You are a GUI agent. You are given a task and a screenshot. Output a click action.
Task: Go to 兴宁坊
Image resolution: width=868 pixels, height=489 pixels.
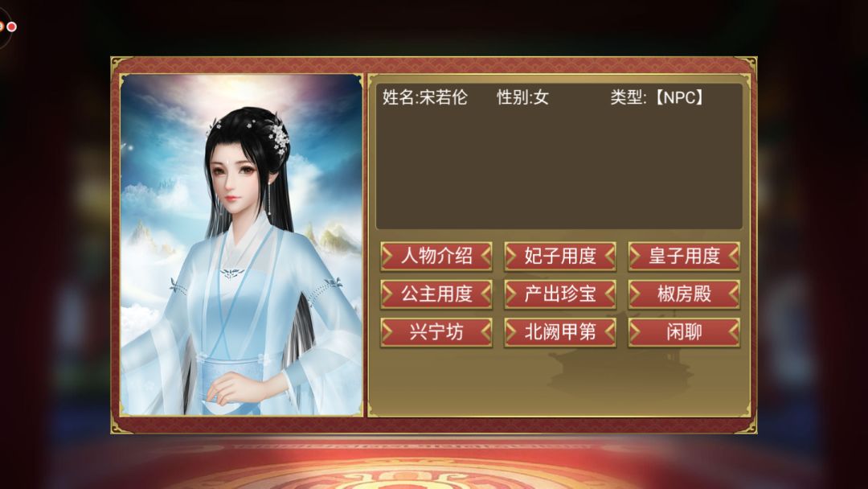click(x=436, y=332)
